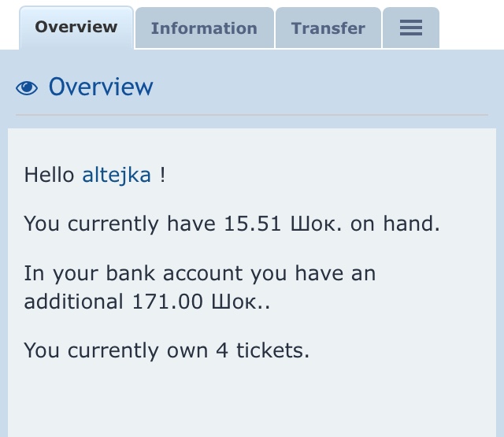Select the Overview tab
504x437 pixels.
[x=76, y=27]
